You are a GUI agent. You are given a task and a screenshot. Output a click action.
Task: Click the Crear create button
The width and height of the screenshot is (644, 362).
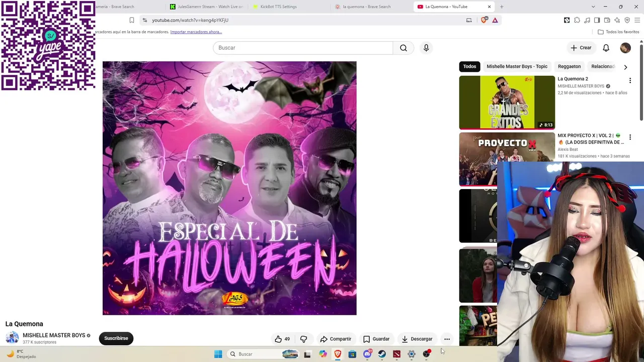pyautogui.click(x=581, y=48)
